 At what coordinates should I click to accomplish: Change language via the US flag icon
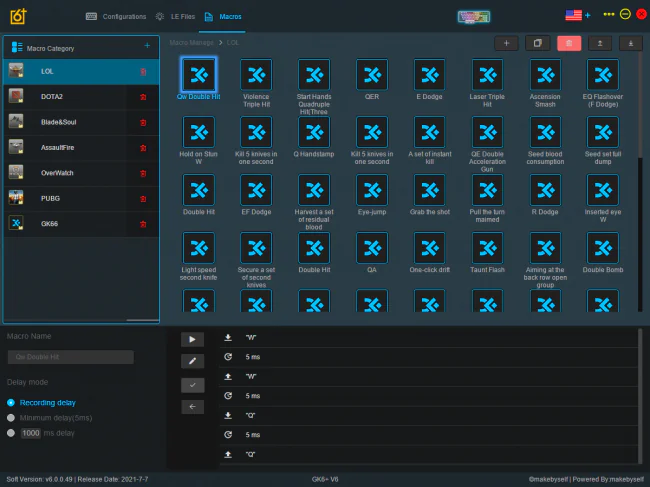573,15
